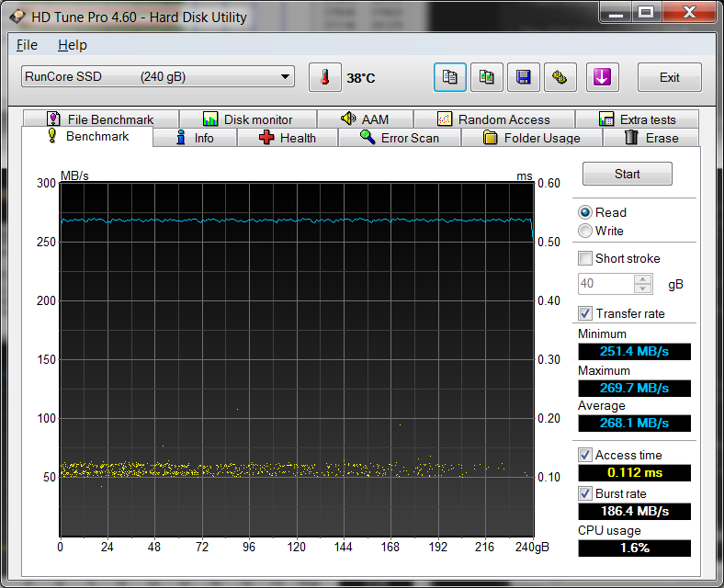Open the File menu
Viewport: 724px width, 588px height.
27,45
